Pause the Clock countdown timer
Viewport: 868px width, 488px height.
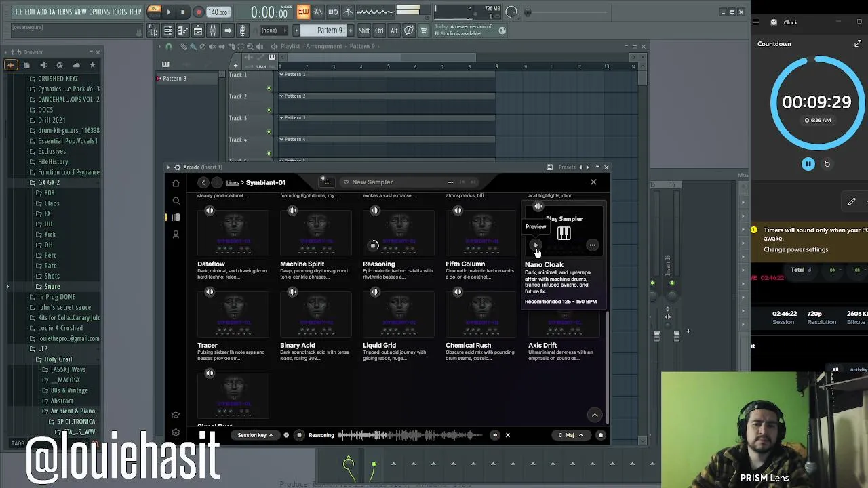[x=808, y=164]
